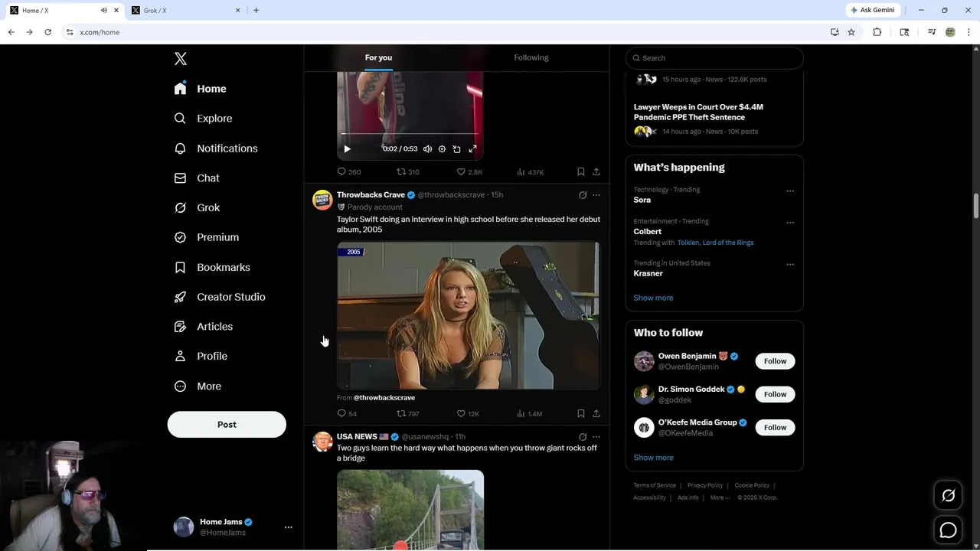Image resolution: width=980 pixels, height=551 pixels.
Task: Open the Terms of Service link
Action: (655, 485)
